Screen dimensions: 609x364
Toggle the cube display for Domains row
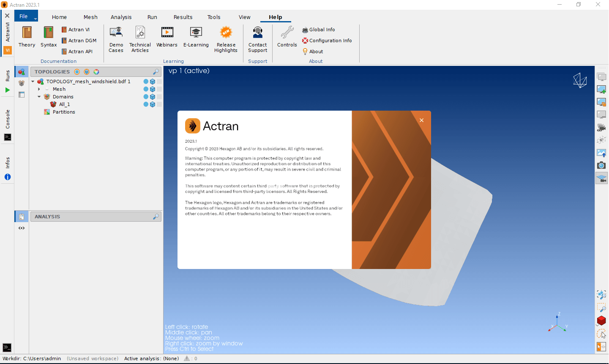tap(153, 97)
